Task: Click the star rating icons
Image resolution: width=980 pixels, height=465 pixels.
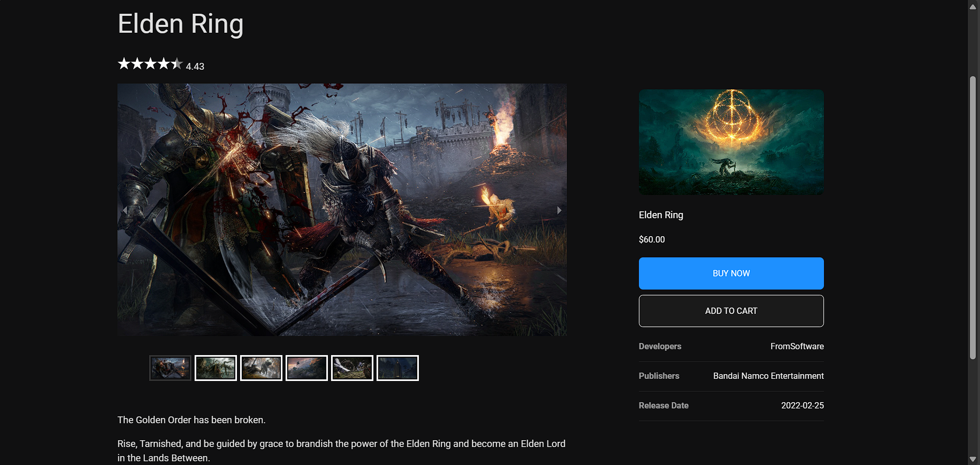Action: click(x=150, y=64)
